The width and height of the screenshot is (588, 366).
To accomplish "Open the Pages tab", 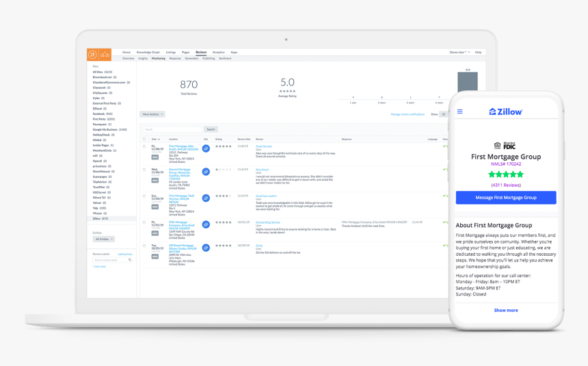I will click(x=185, y=52).
